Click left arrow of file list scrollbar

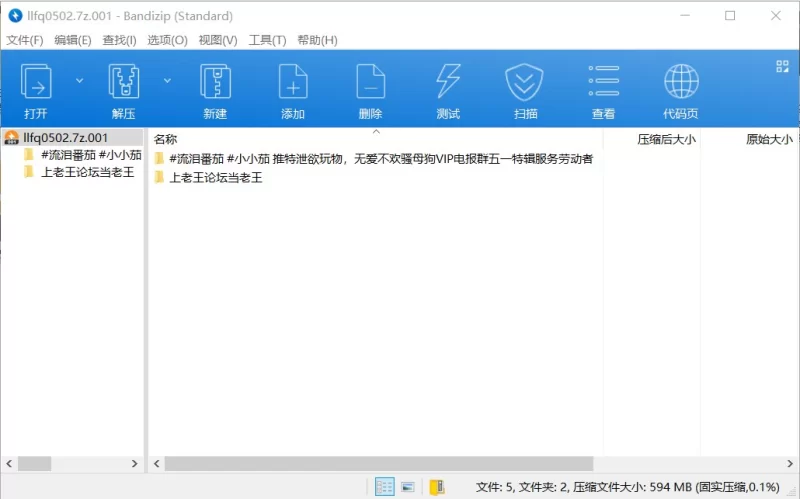pyautogui.click(x=157, y=463)
